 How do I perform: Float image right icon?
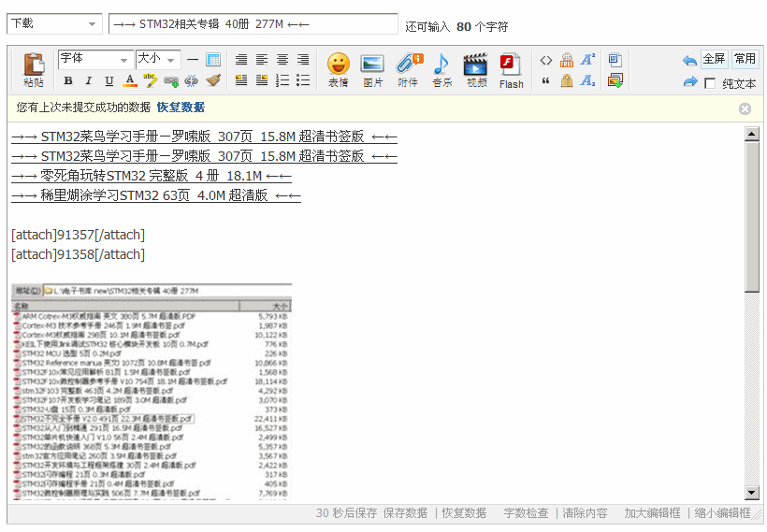tap(262, 80)
